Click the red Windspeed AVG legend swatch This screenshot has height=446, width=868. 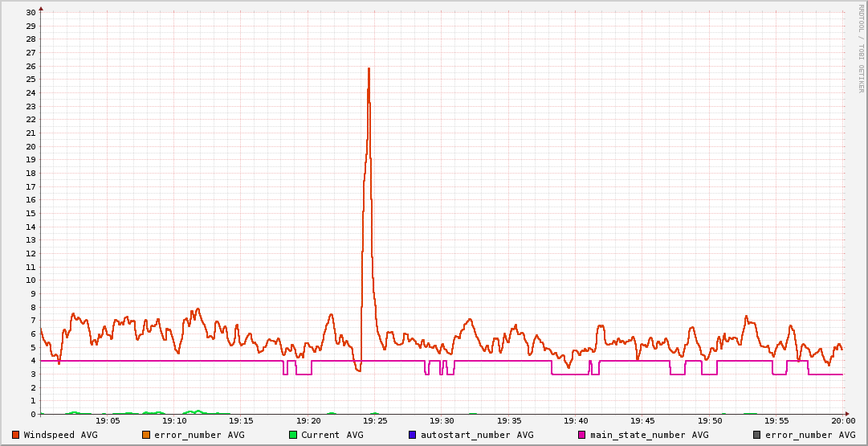point(16,435)
